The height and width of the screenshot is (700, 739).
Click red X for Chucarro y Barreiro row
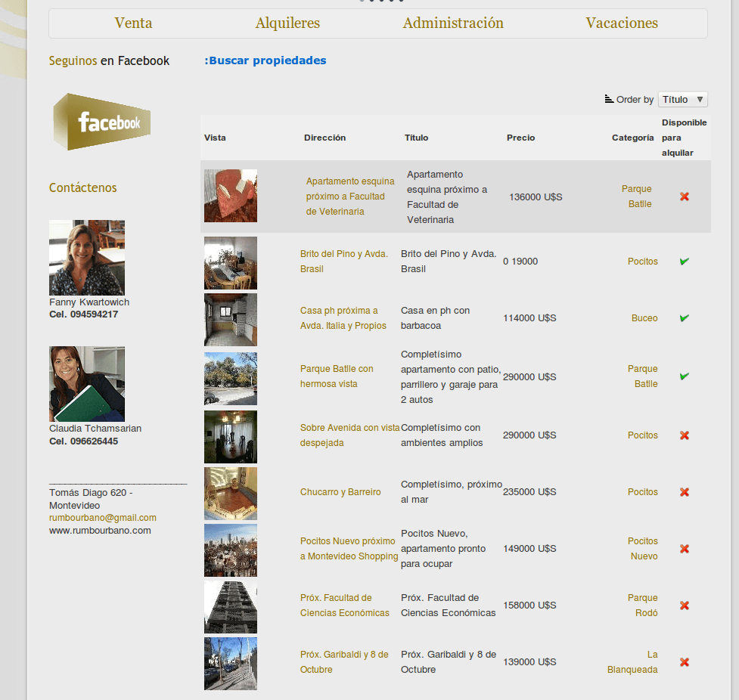pyautogui.click(x=685, y=492)
